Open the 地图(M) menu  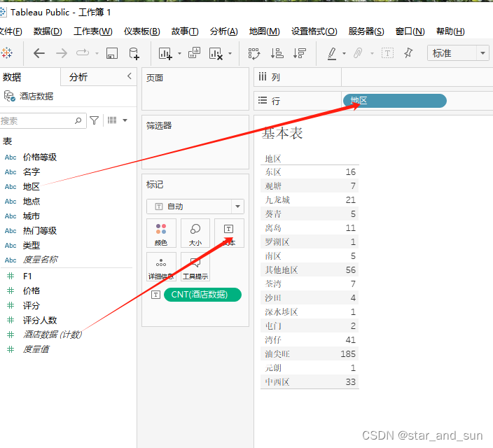click(x=265, y=31)
